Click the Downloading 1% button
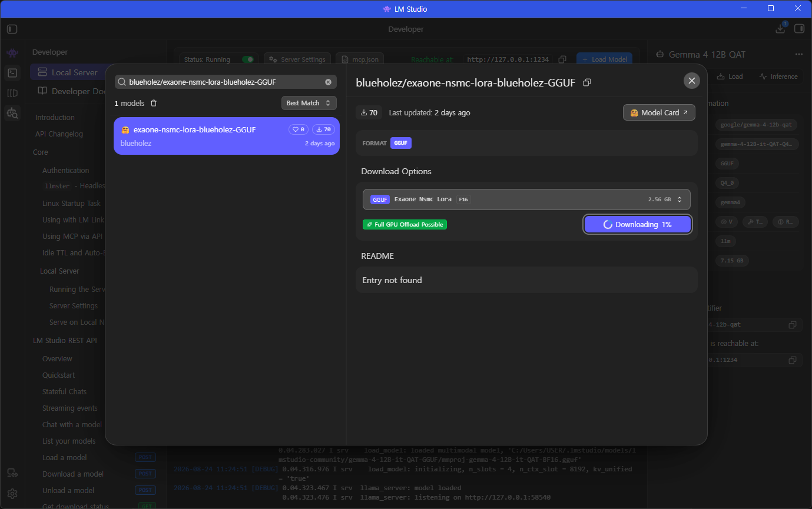Screen dimensions: 812x509 pyautogui.click(x=638, y=224)
